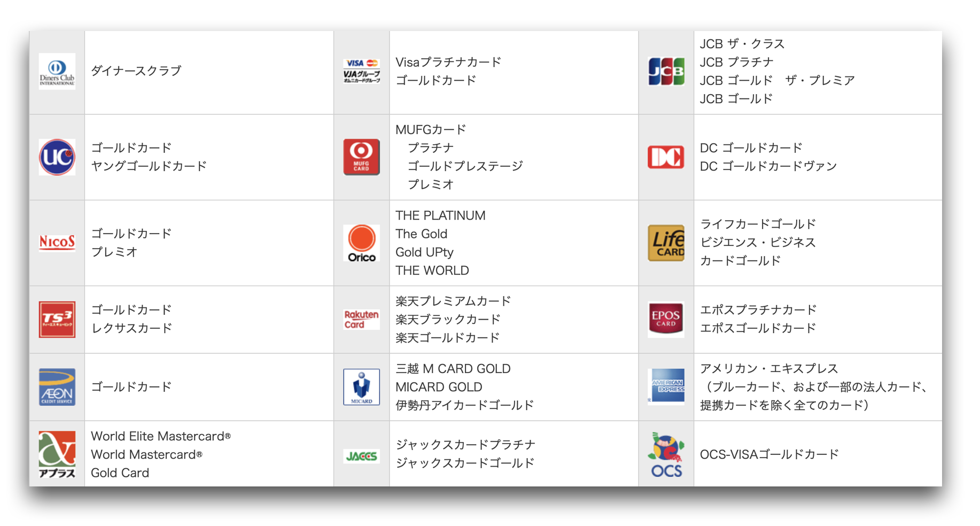Select the MICARD logo
980x526 pixels.
(362, 387)
